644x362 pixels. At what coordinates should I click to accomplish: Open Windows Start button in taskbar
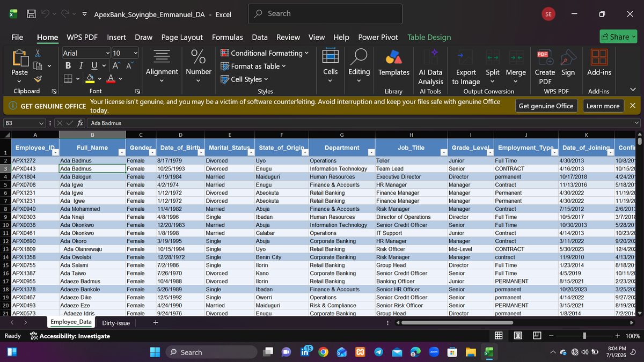155,352
